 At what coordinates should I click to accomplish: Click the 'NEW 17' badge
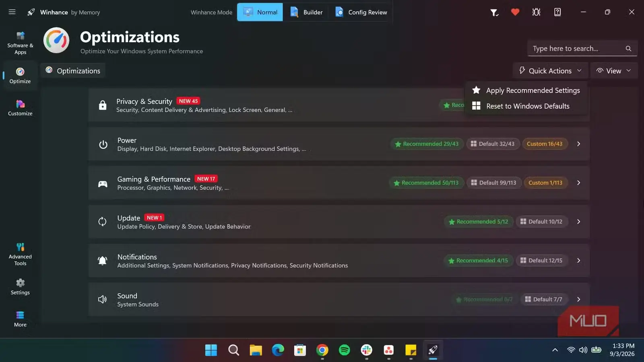point(206,179)
